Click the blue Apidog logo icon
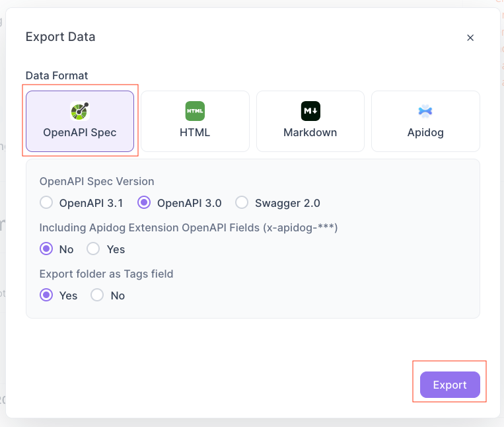 (425, 111)
